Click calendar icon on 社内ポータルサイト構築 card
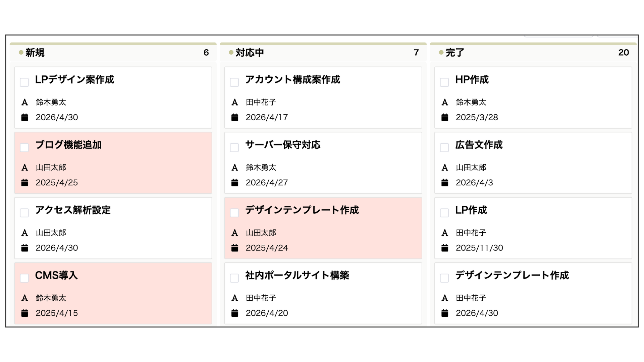The width and height of the screenshot is (644, 362). [x=234, y=313]
